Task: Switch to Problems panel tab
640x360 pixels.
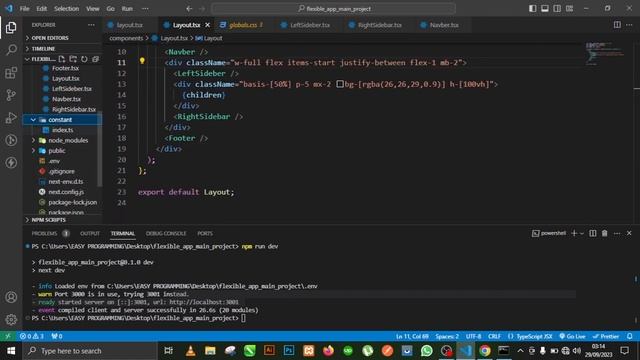Action: (44, 233)
